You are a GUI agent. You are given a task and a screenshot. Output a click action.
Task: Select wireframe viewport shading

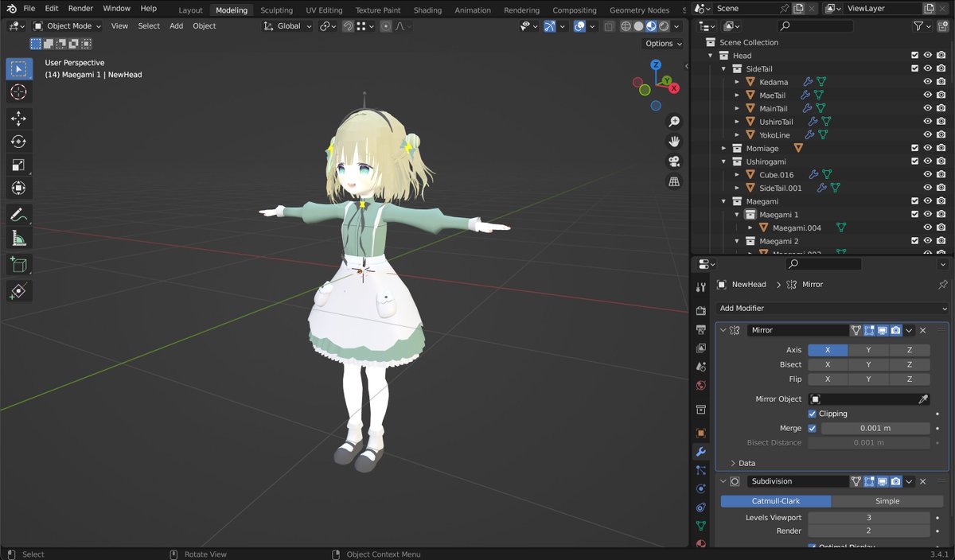[x=626, y=26]
